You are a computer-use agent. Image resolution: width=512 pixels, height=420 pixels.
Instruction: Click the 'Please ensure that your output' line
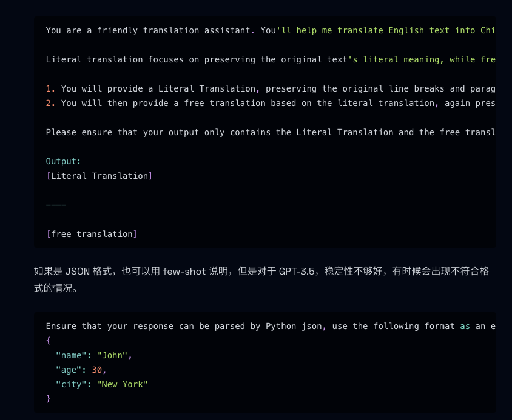(271, 133)
